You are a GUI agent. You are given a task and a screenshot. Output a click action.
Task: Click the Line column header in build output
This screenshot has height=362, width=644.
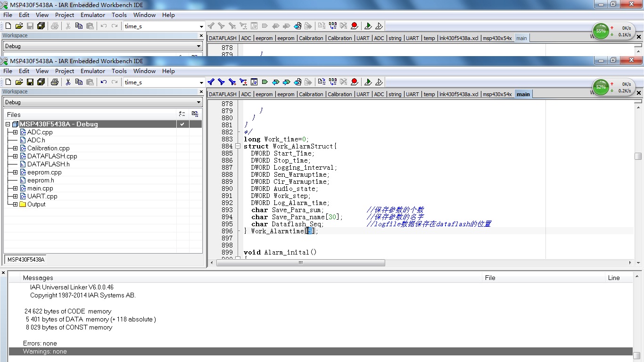619,278
